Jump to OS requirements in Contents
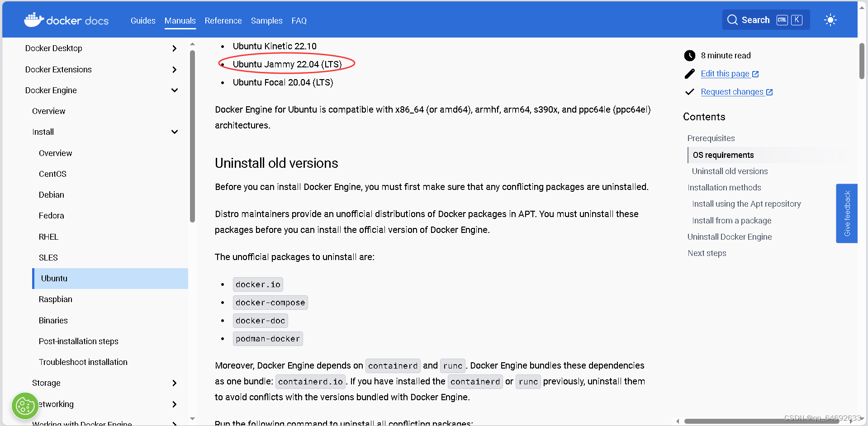Screen dimensions: 868x426 [723, 155]
